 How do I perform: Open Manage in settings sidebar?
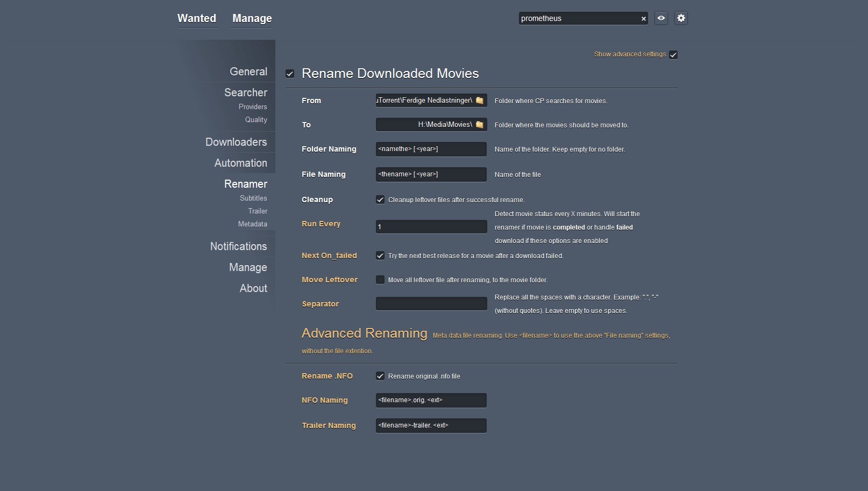coord(248,267)
